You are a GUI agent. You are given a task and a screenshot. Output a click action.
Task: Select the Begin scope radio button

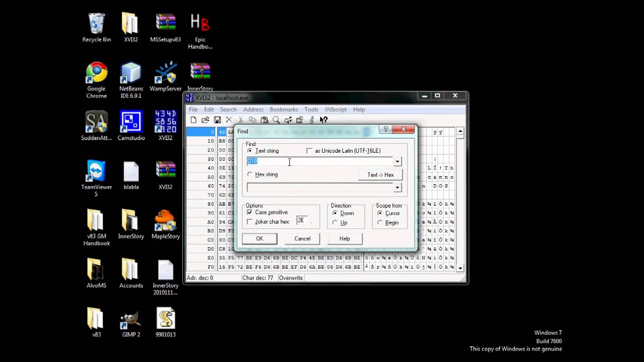tap(380, 223)
